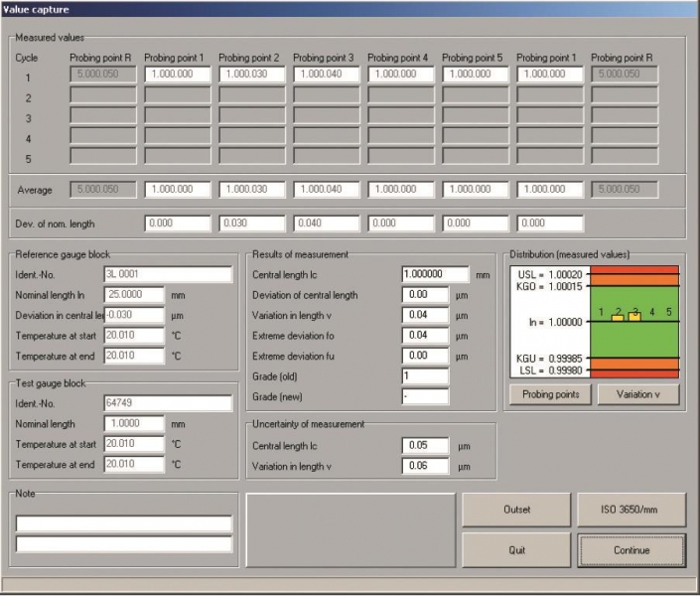Viewport: 700px width, 596px height.
Task: Click the Quit button
Action: pos(516,550)
